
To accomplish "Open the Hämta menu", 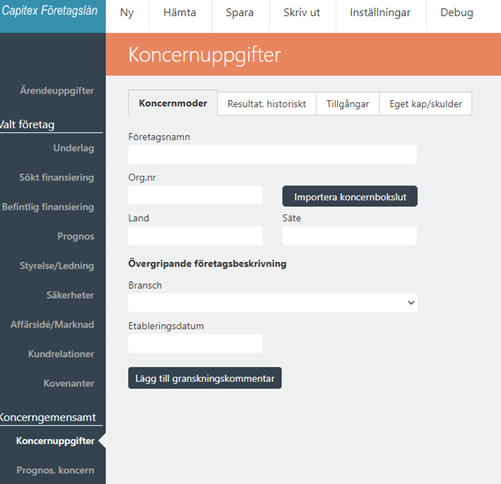I will tap(180, 13).
